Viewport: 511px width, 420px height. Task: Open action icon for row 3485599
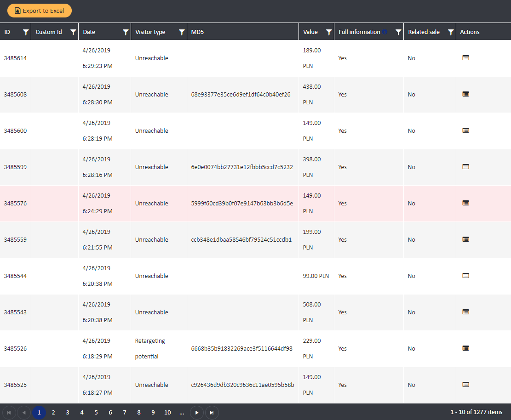click(465, 167)
